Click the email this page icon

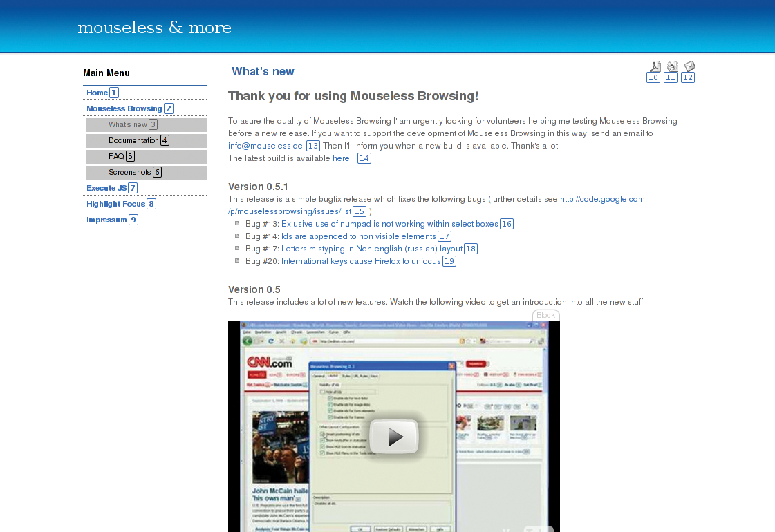[690, 66]
